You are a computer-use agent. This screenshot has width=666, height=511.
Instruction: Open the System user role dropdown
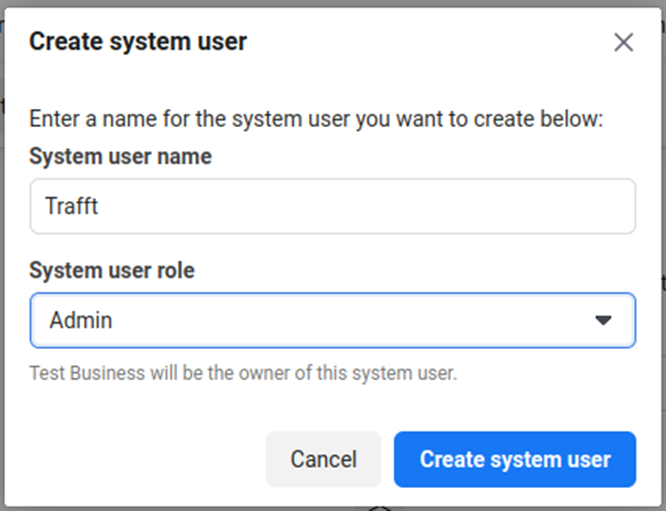[332, 320]
